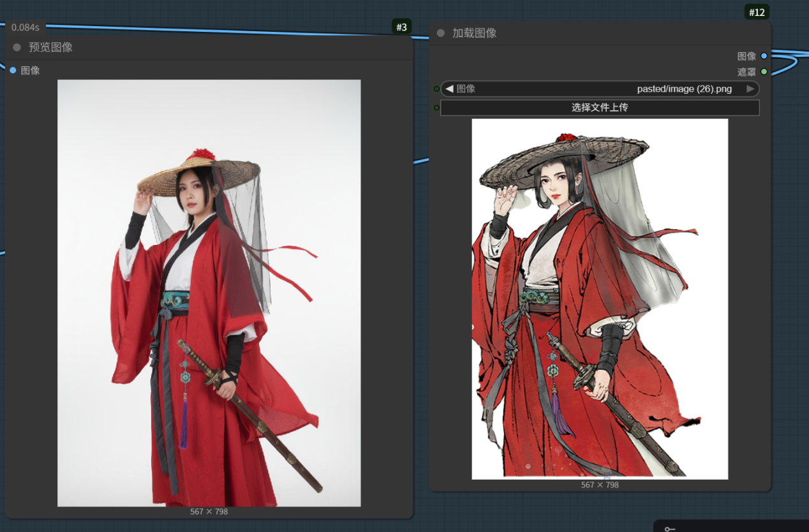Image resolution: width=809 pixels, height=532 pixels.
Task: Collapse the 加载图像 node via its gray dot
Action: [440, 33]
